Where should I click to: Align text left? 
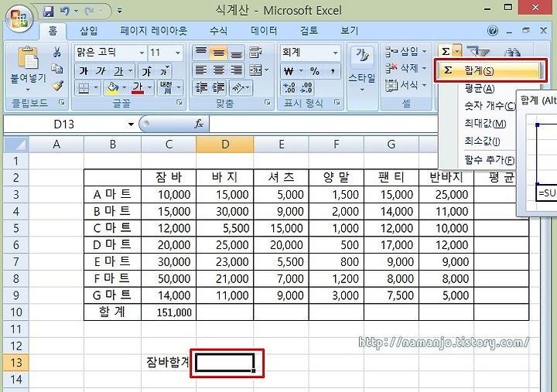201,70
